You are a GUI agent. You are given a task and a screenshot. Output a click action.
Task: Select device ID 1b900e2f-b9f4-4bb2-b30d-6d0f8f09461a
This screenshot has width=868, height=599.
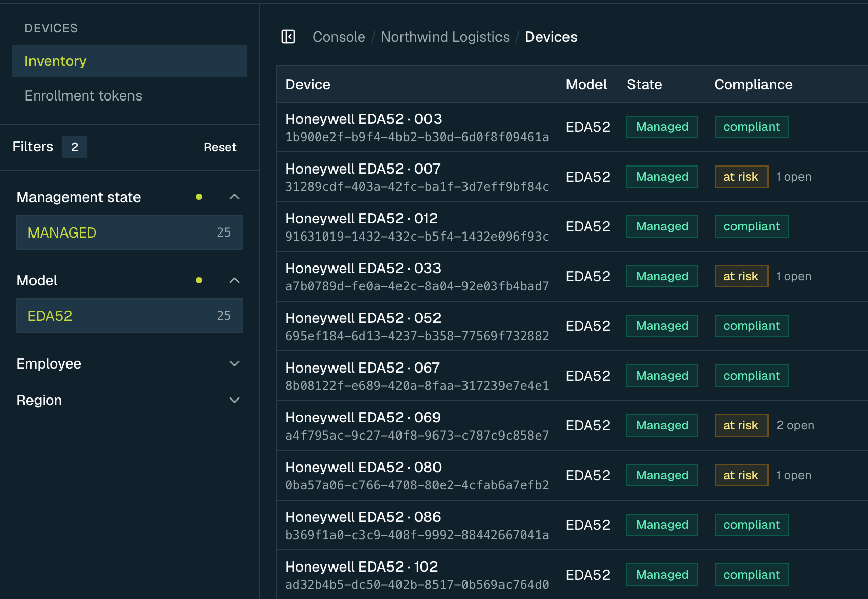coord(417,137)
